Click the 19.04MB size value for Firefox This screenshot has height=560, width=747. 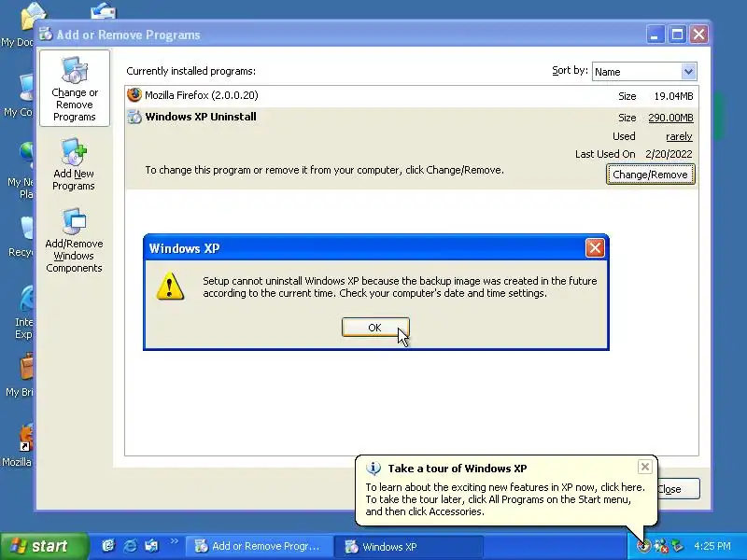673,96
